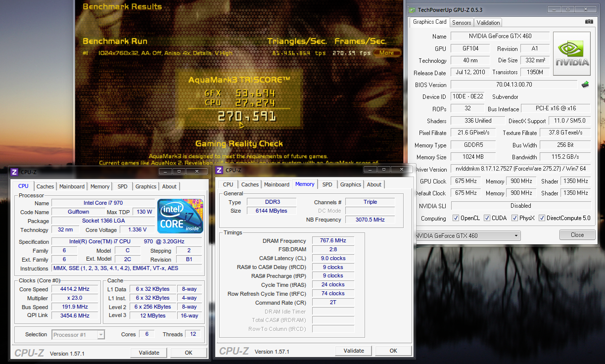Click the Bus Interface value PCI-E x16
The width and height of the screenshot is (605, 364).
point(556,109)
